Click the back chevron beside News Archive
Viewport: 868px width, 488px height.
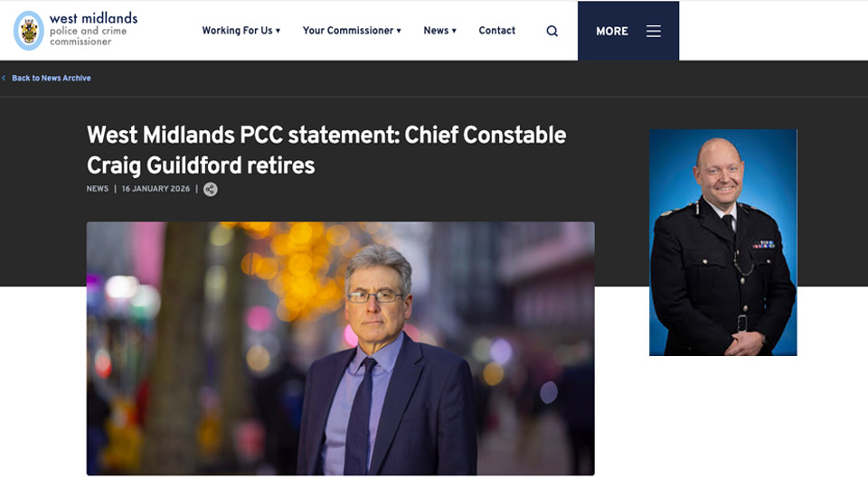4,79
